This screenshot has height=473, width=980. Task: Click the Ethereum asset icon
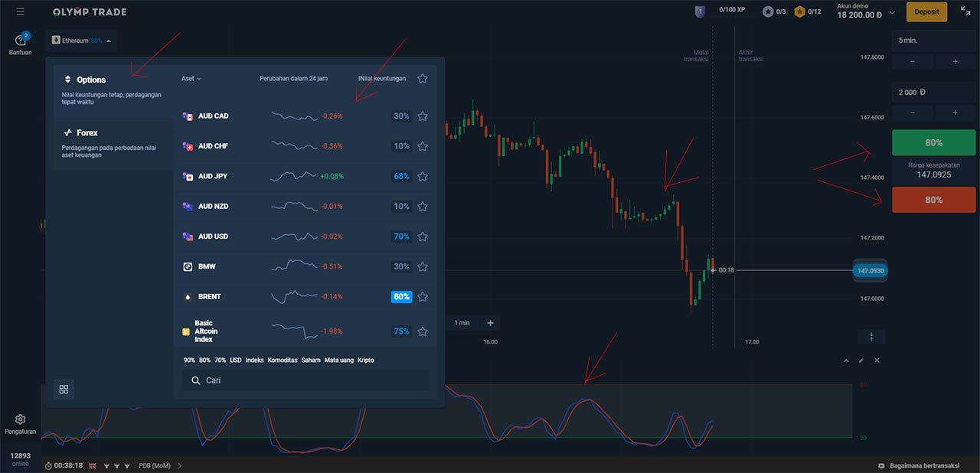(x=56, y=40)
